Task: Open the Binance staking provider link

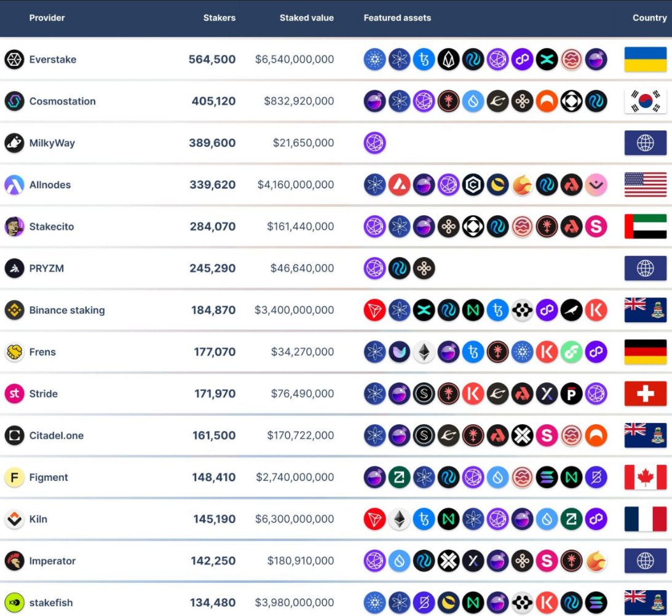Action: [x=67, y=310]
